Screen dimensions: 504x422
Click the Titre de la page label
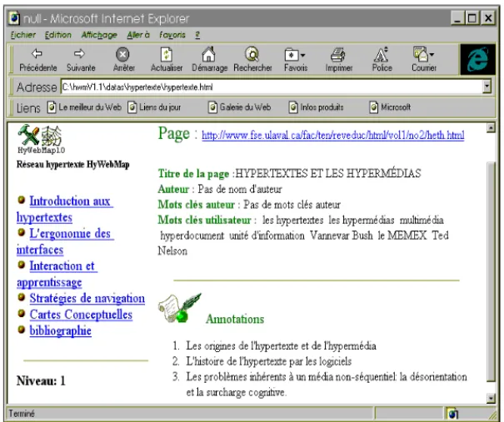[x=193, y=173]
